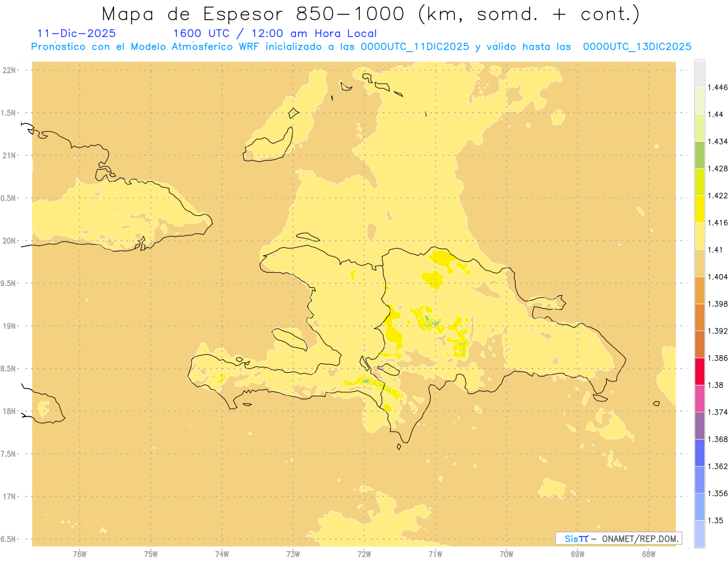This screenshot has width=728, height=562.
Task: Click the '1.446' colorbar value
Action: click(x=719, y=87)
